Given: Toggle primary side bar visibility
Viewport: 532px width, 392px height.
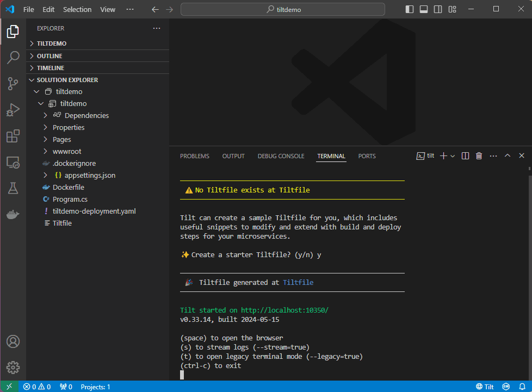Looking at the screenshot, I should tap(410, 9).
